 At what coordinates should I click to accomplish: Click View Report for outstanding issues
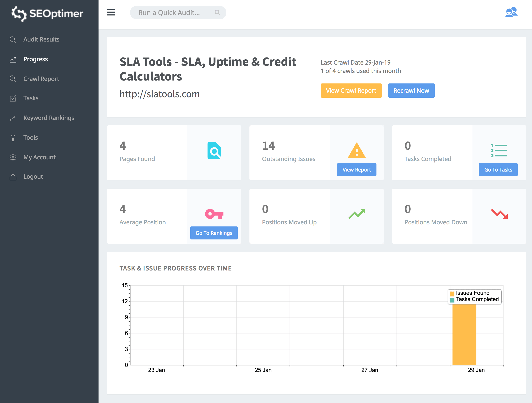pos(356,170)
